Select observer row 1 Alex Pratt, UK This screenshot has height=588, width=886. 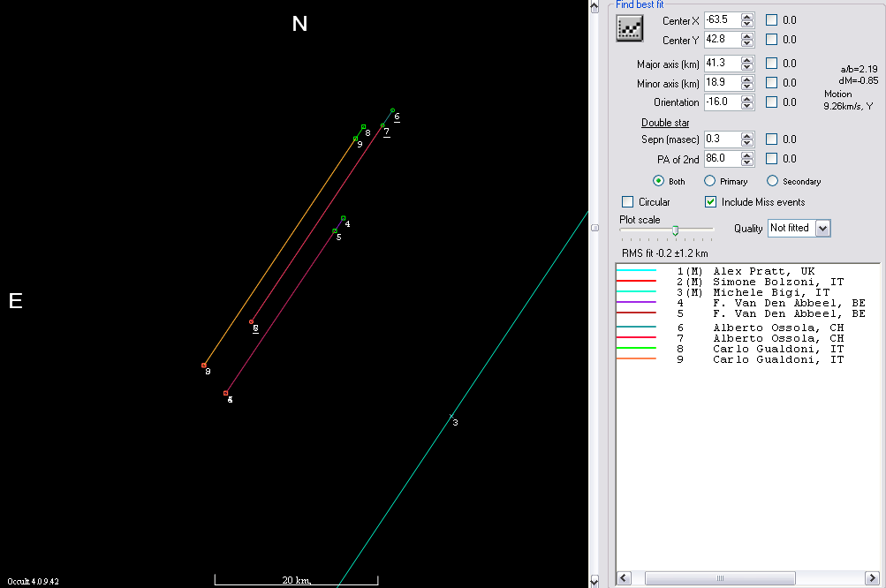click(747, 271)
